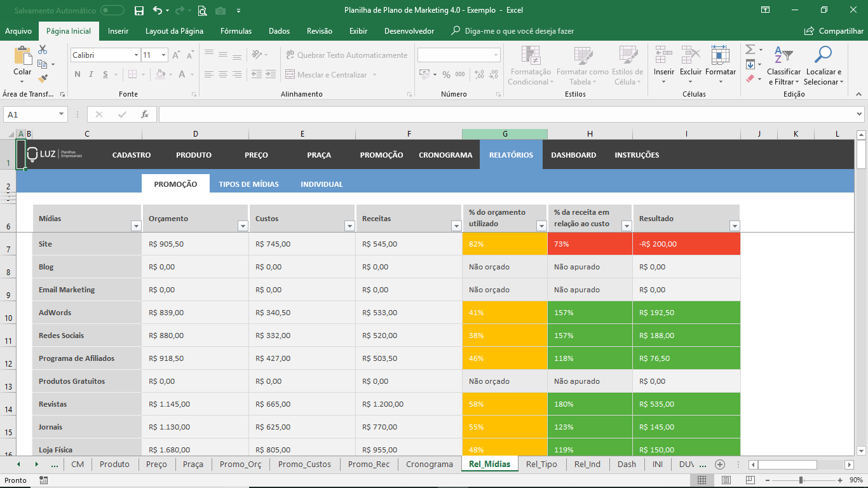
Task: Open the Resultado column filter dropdown
Action: (x=735, y=226)
